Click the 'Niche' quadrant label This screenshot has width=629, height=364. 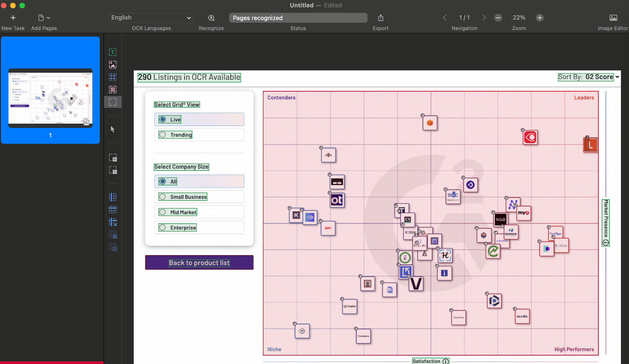pos(274,349)
